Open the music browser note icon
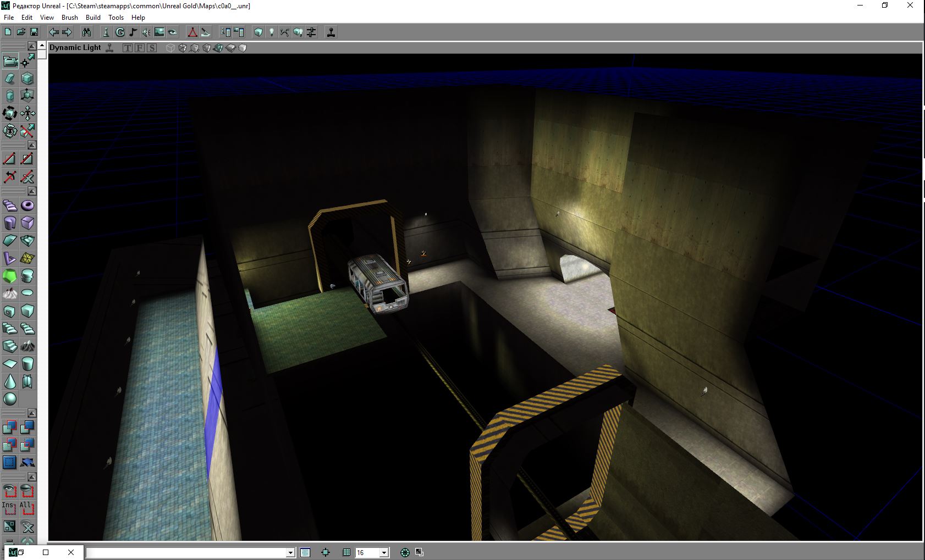 click(133, 32)
